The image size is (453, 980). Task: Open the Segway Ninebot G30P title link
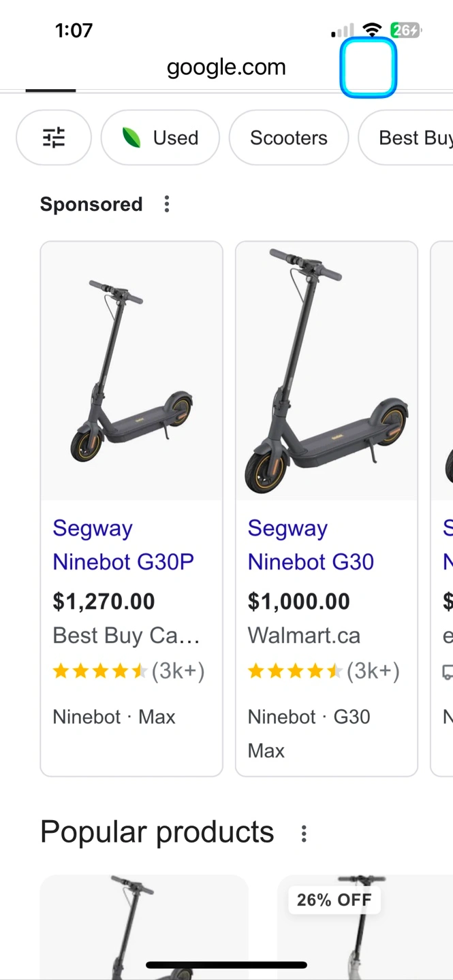123,545
